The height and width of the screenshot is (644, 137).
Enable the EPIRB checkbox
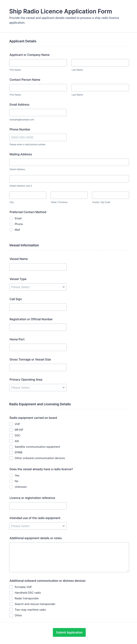coord(11,452)
